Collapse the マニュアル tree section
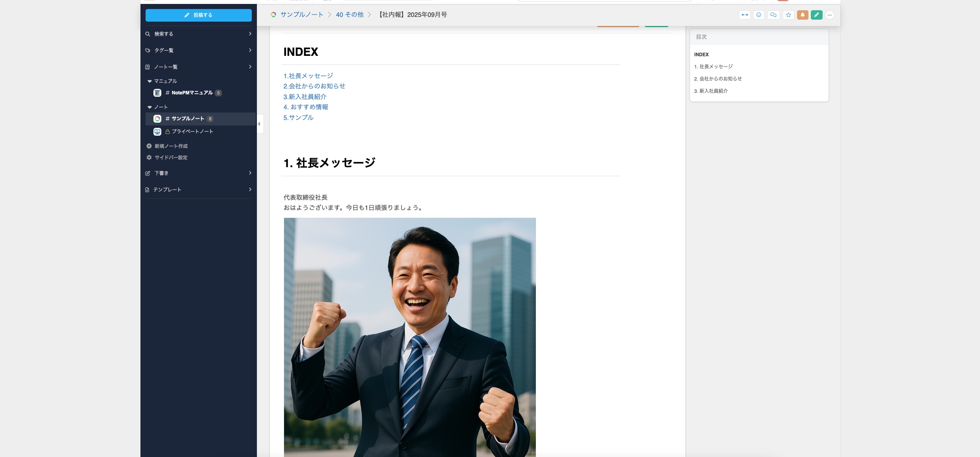 pyautogui.click(x=149, y=81)
